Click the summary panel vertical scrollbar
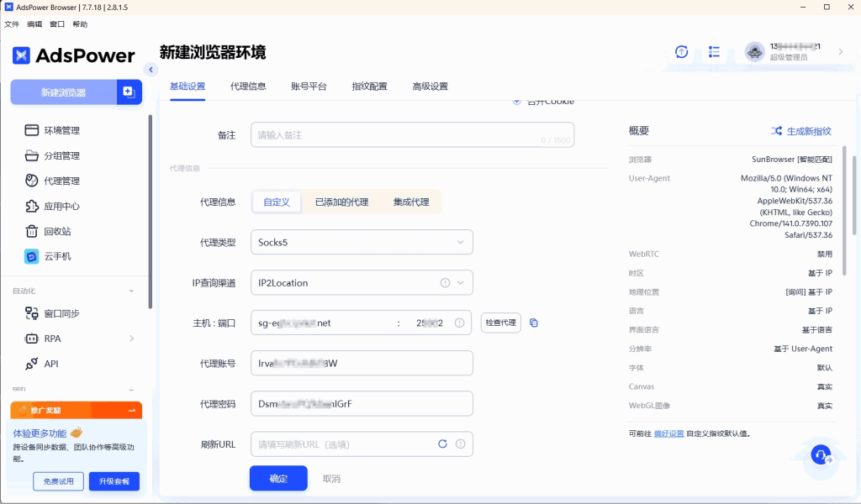 pos(854,210)
